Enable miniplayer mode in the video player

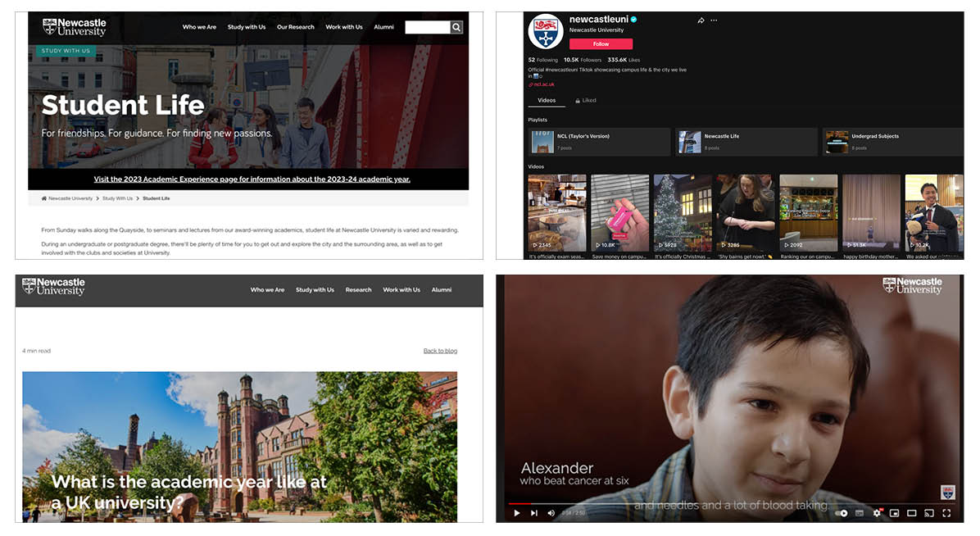(x=895, y=513)
